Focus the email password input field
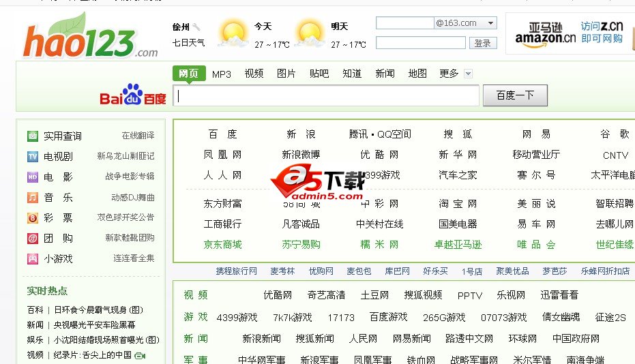Screen dimensions: 635x364 [421, 42]
